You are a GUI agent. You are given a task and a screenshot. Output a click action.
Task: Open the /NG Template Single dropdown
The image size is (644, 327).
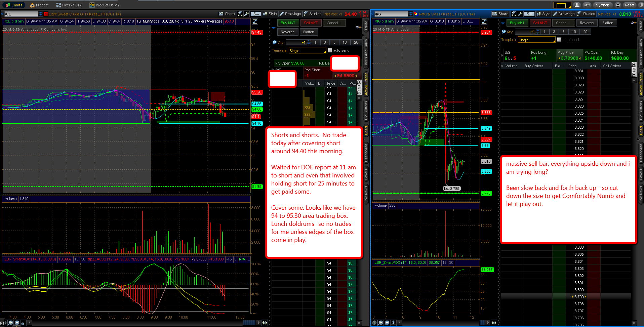[536, 40]
